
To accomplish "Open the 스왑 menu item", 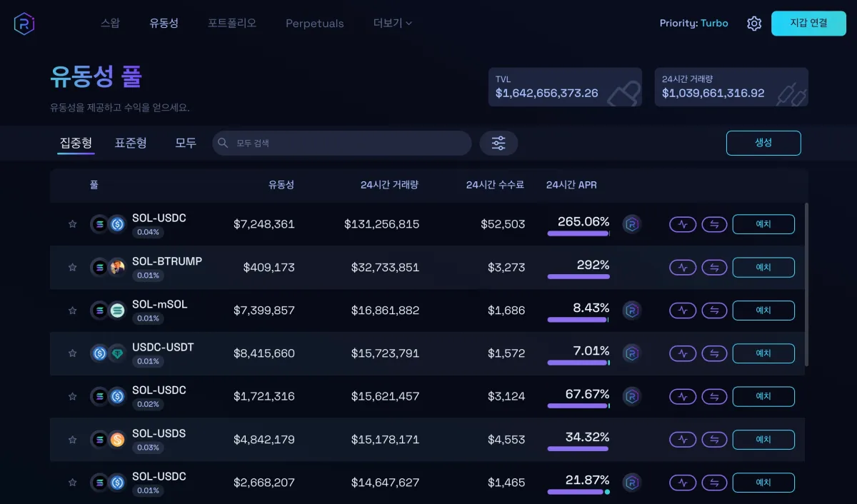I will [110, 23].
